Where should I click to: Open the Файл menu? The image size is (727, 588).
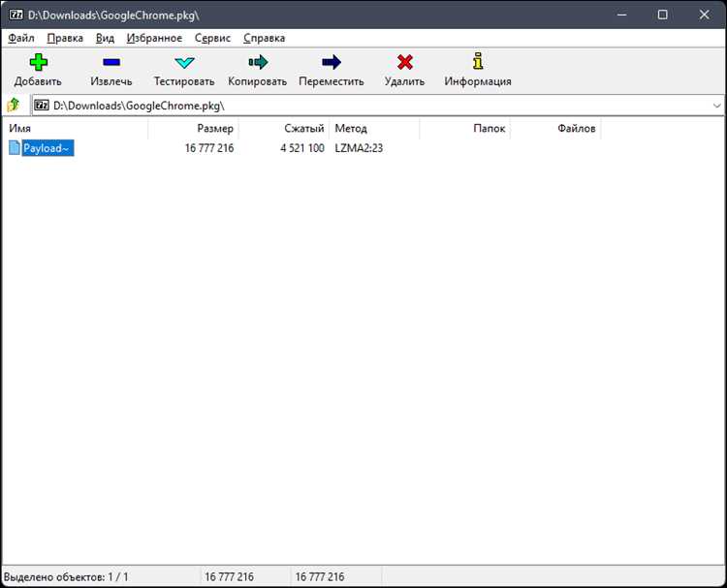21,38
